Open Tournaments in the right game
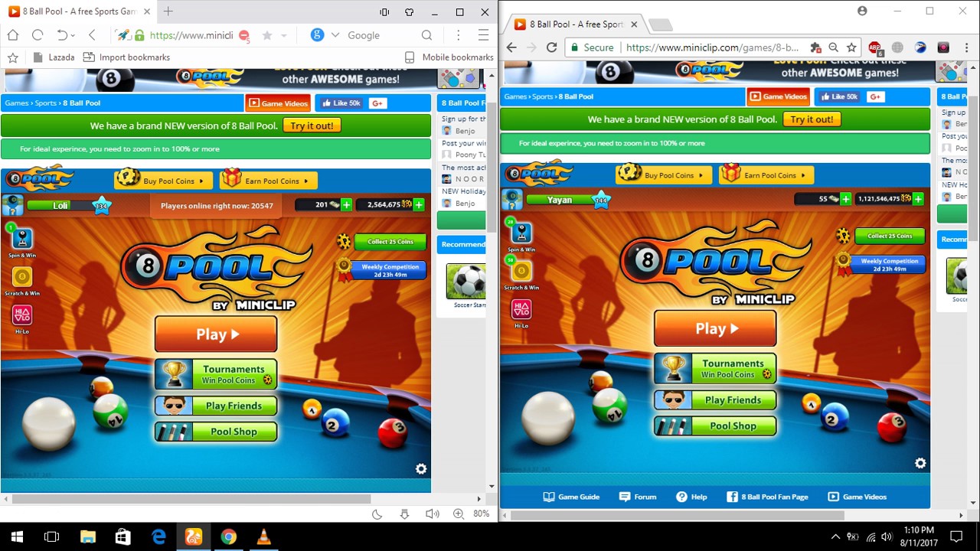Screen dimensions: 980x551 [x=715, y=368]
